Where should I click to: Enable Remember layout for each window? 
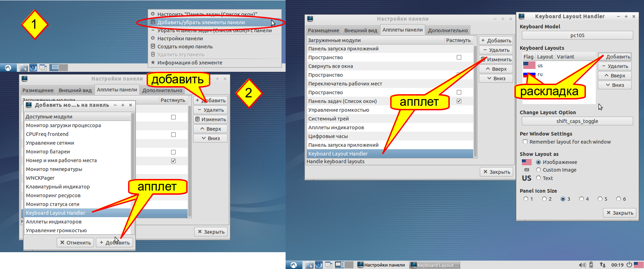click(x=525, y=142)
